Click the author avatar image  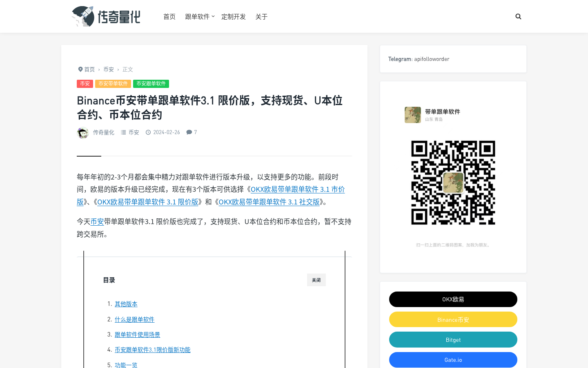83,132
